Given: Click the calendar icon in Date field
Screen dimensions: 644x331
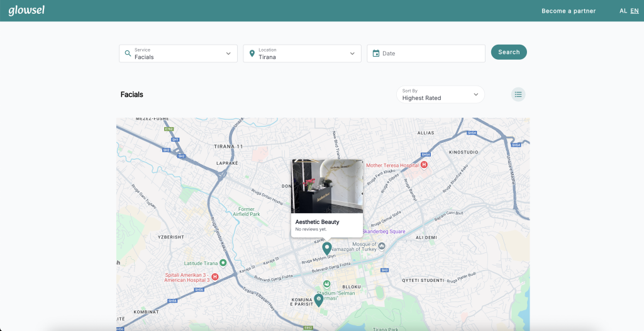Looking at the screenshot, I should coord(376,53).
